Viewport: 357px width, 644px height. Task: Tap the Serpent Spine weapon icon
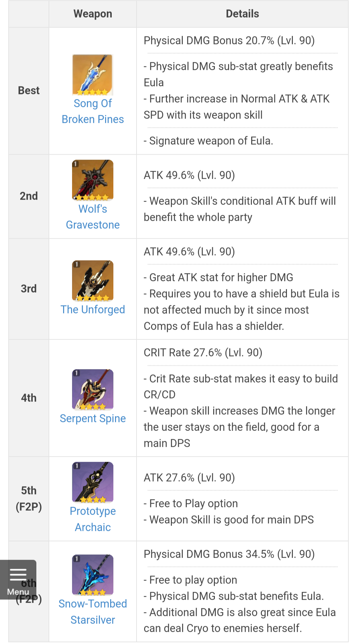(93, 390)
